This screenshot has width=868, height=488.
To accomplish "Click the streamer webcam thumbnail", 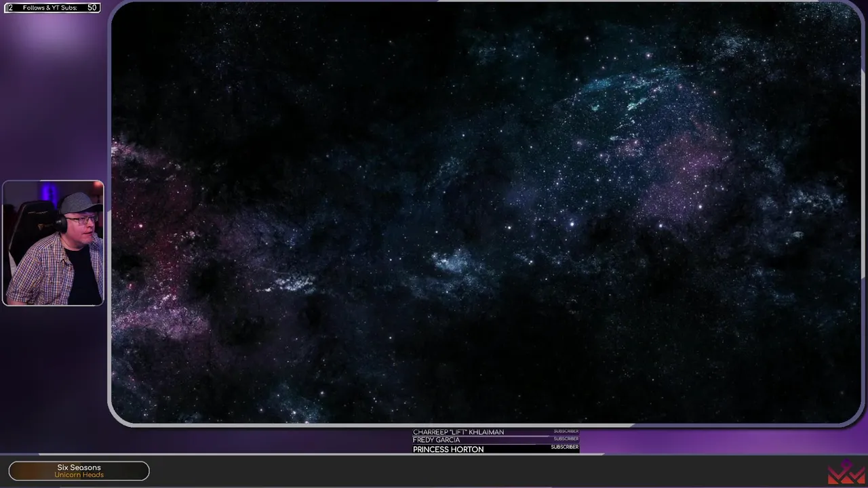I will pyautogui.click(x=53, y=243).
